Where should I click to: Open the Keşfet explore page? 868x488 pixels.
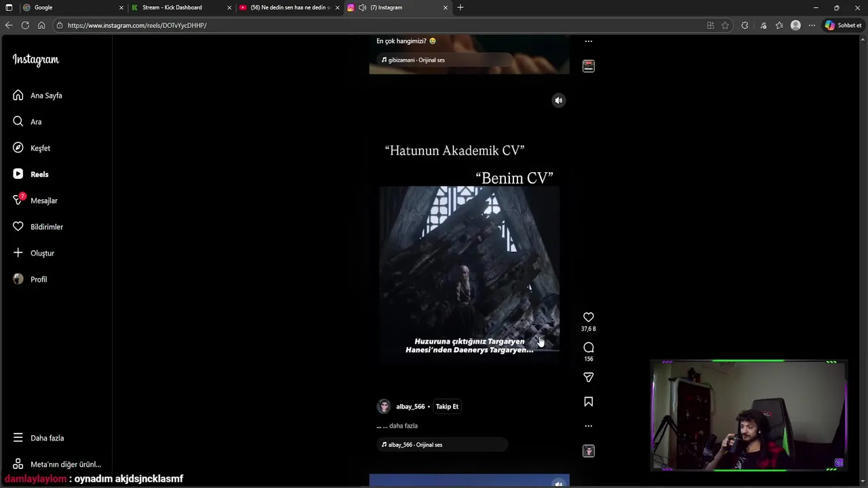click(40, 148)
